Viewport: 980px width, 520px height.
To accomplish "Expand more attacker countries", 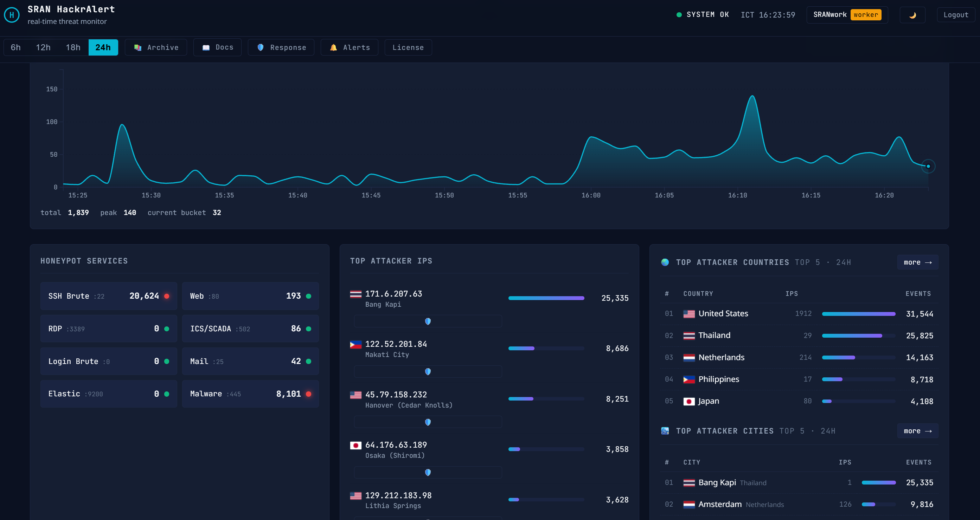I will click(x=917, y=262).
